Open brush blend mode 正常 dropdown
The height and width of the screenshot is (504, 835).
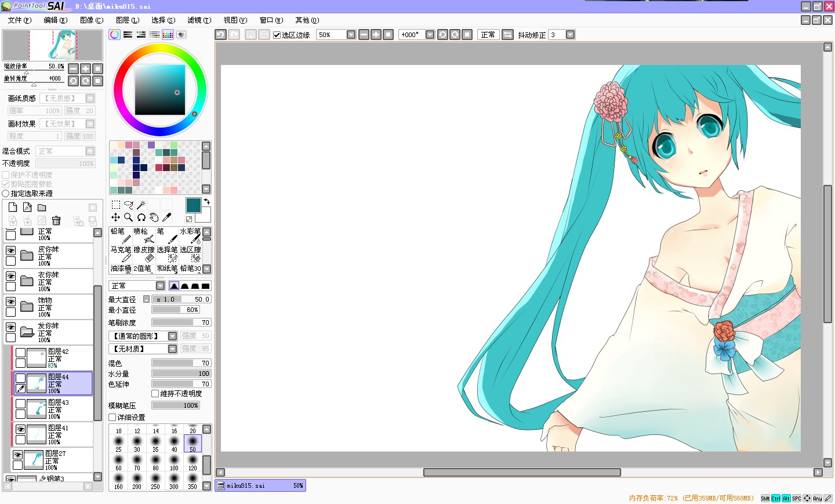click(x=160, y=286)
